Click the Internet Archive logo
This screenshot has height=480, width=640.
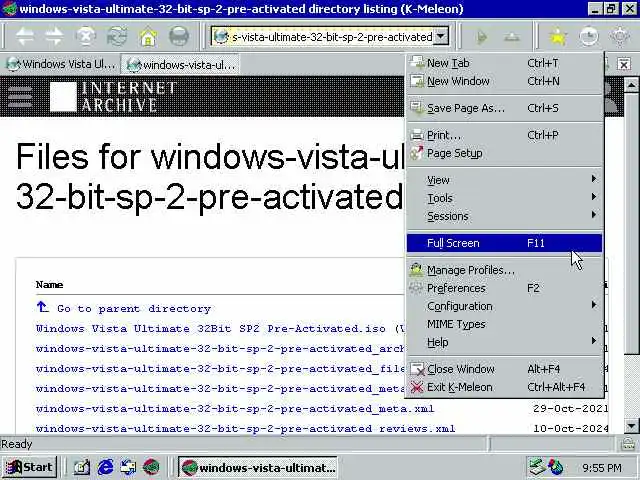coord(113,97)
